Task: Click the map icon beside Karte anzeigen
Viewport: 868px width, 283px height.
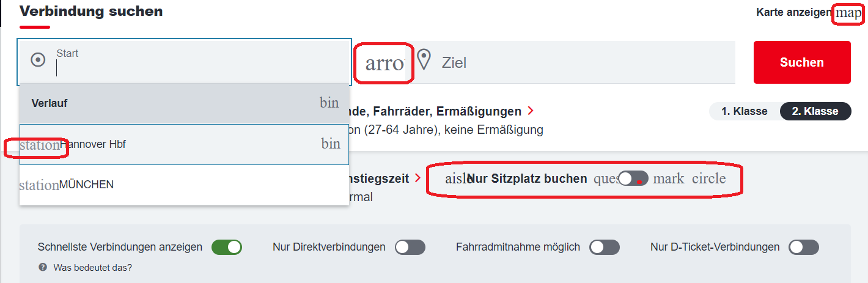Action: point(848,13)
